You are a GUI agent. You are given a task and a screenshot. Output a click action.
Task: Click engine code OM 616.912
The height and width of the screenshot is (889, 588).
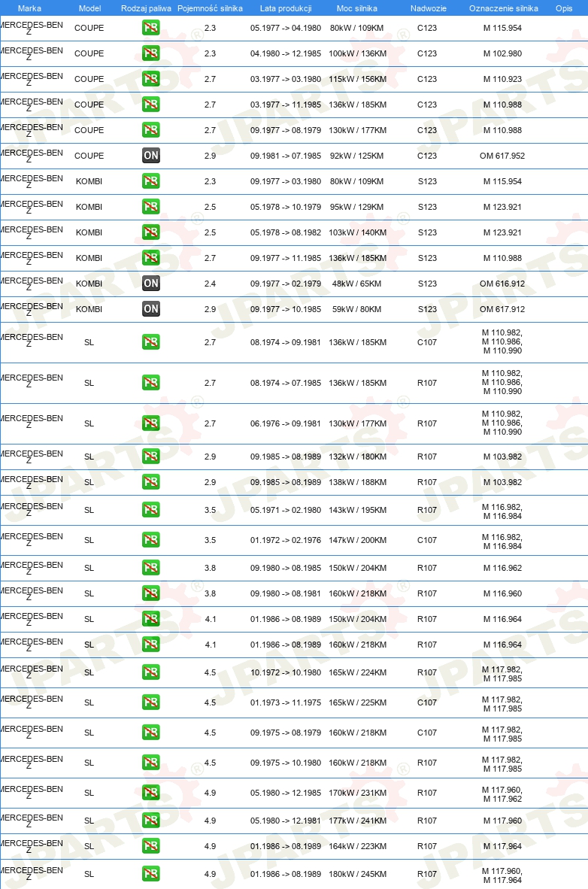point(502,284)
